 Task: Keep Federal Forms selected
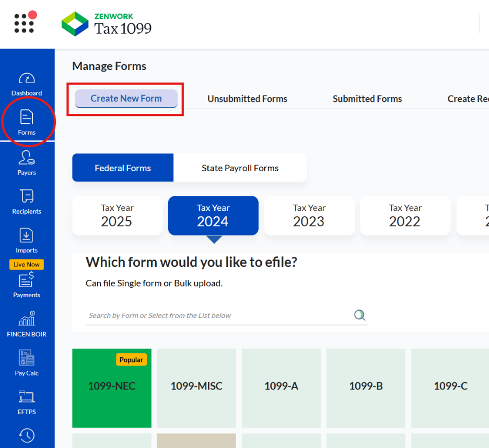pyautogui.click(x=122, y=168)
